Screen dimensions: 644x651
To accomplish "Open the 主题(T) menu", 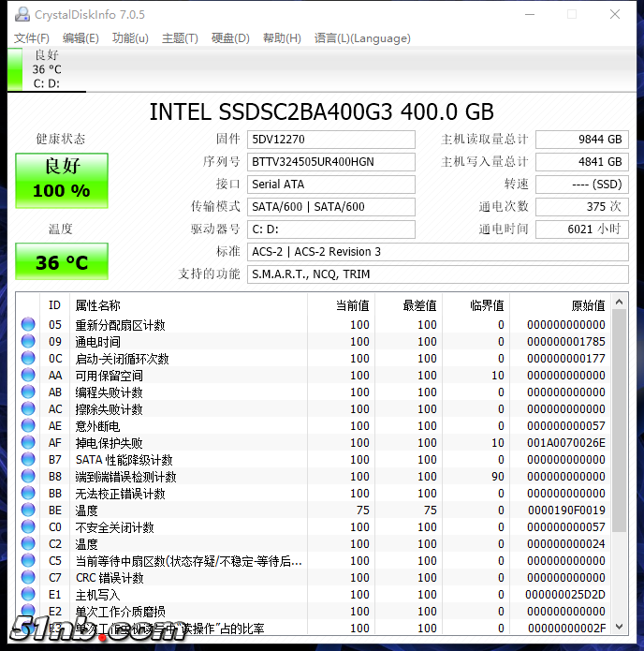I will (180, 38).
